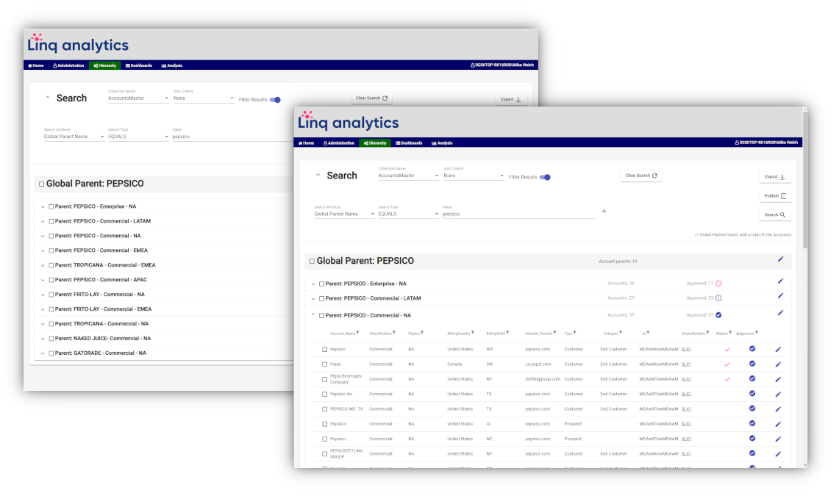839x504 pixels.
Task: Check the Parent: PEPSICO - Enterprise - NA checkbox
Action: [321, 284]
